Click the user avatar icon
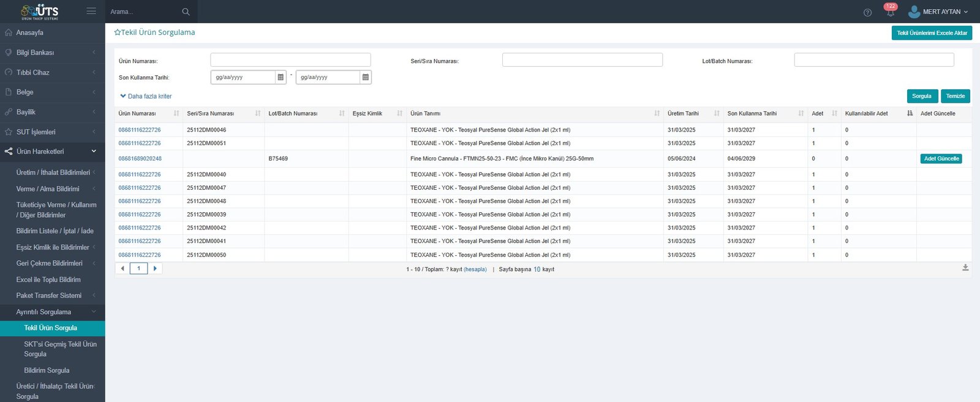 coord(914,12)
